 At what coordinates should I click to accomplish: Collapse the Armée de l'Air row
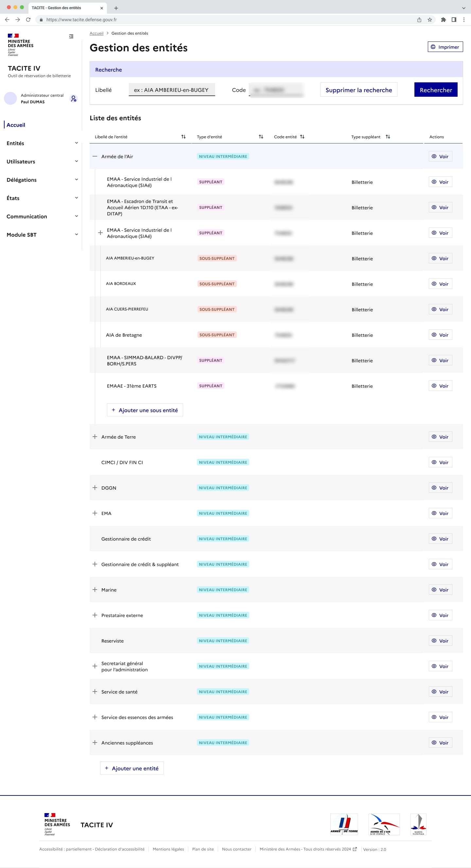(x=95, y=156)
